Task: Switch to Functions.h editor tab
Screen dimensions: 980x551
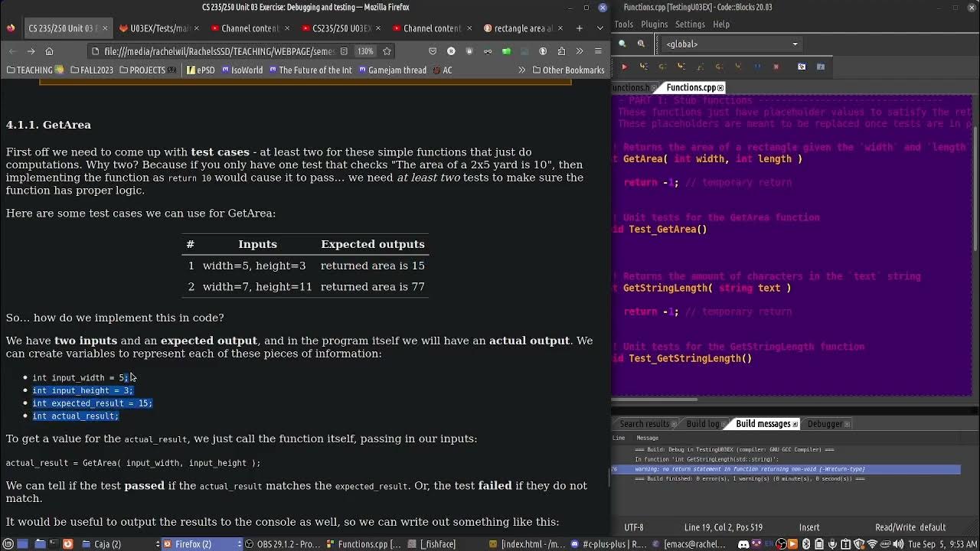Action: (x=632, y=87)
